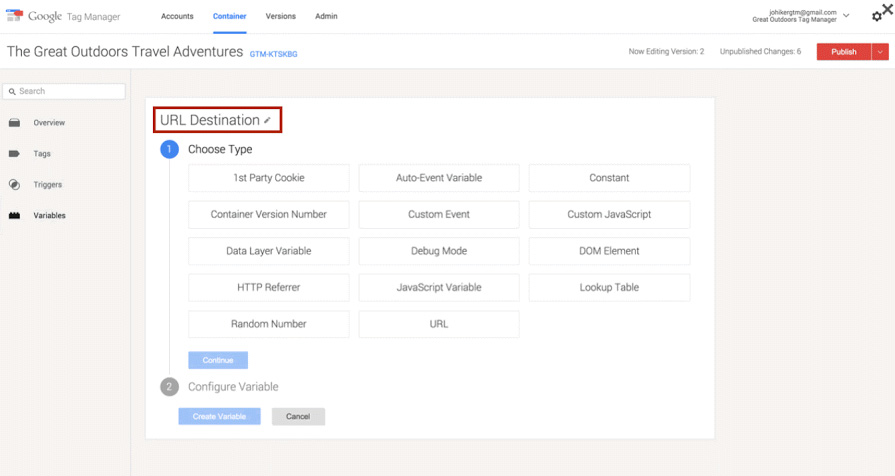This screenshot has height=476, width=895.
Task: Expand the Publish button dropdown arrow
Action: click(880, 51)
